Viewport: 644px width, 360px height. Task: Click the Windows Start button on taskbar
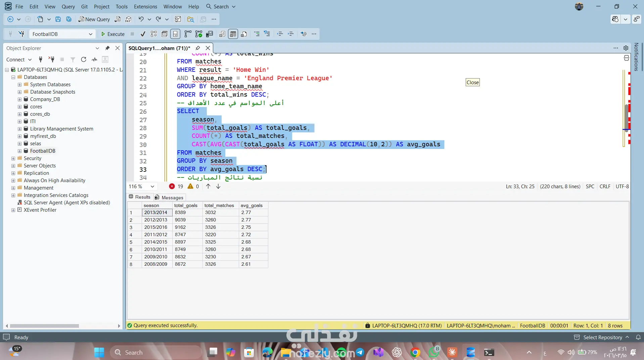click(99, 352)
